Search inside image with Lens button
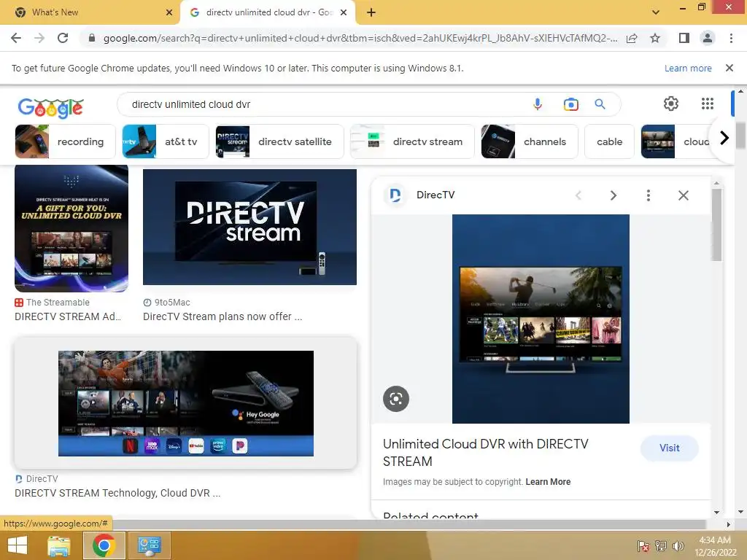Image resolution: width=747 pixels, height=560 pixels. [x=396, y=399]
